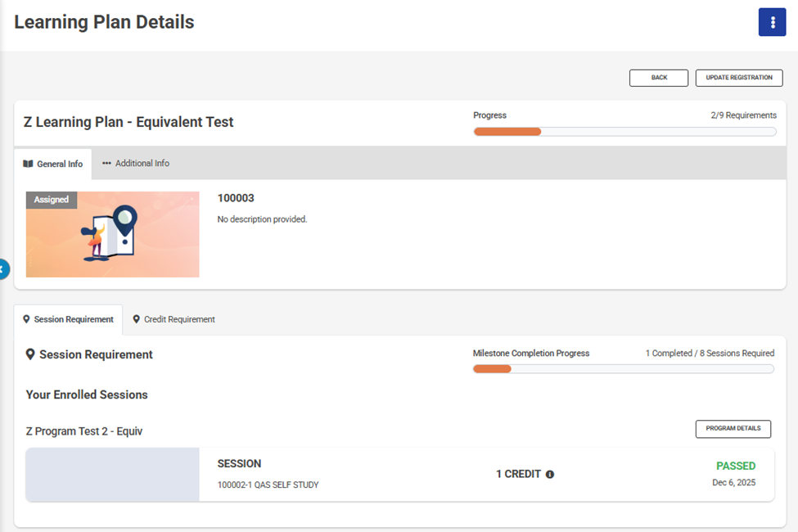Viewport: 798px width, 532px height.
Task: Click the Credit Requirement tab pin icon
Action: point(136,319)
